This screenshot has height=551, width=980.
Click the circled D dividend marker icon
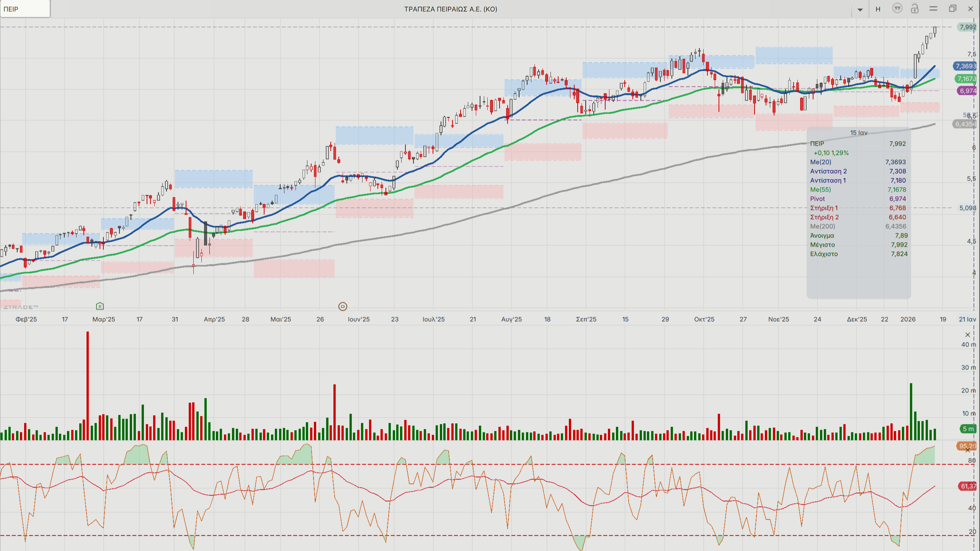[343, 306]
